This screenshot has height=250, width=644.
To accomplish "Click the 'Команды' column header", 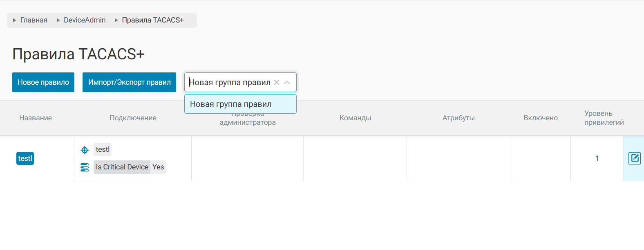I will pos(355,118).
